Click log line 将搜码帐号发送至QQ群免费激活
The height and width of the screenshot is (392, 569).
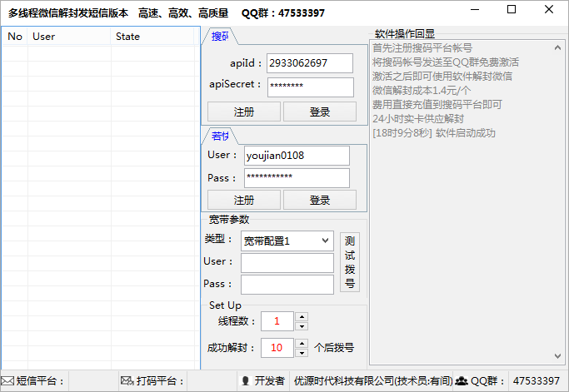point(446,62)
